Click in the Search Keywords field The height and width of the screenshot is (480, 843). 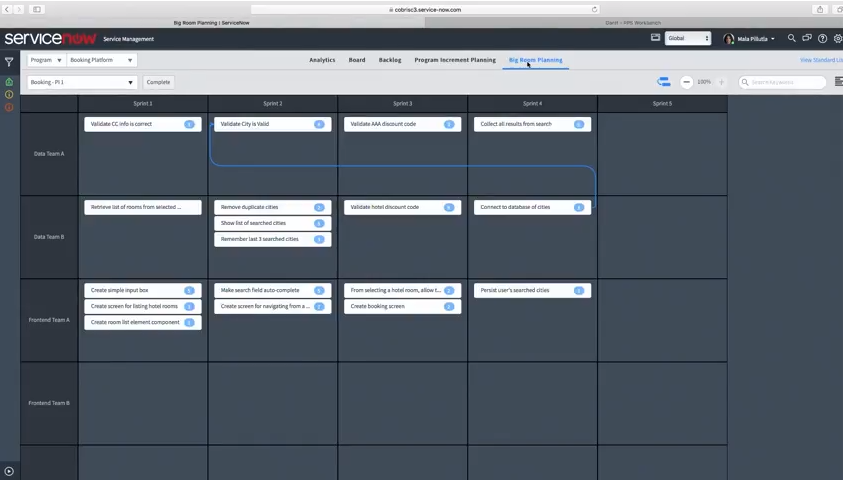(782, 82)
